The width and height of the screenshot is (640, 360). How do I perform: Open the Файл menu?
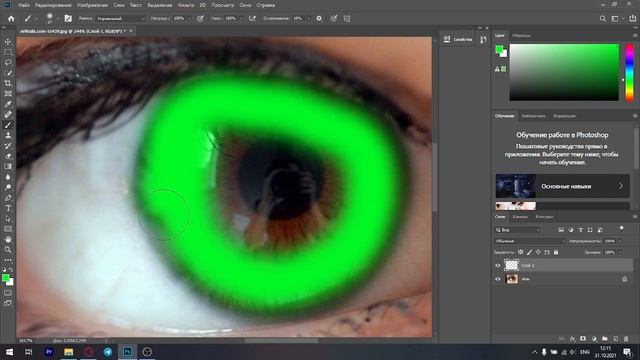click(23, 5)
